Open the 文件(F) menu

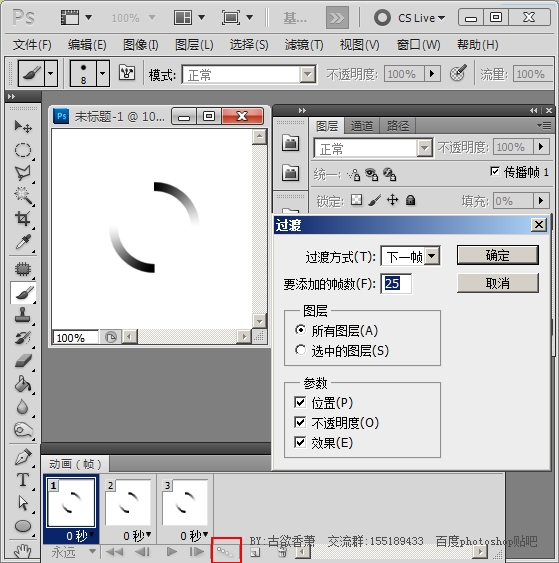[32, 45]
